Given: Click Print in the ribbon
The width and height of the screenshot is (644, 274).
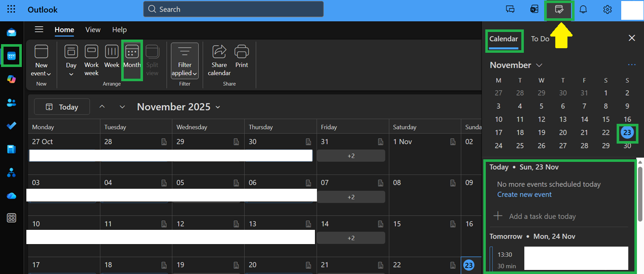Looking at the screenshot, I should (242, 56).
